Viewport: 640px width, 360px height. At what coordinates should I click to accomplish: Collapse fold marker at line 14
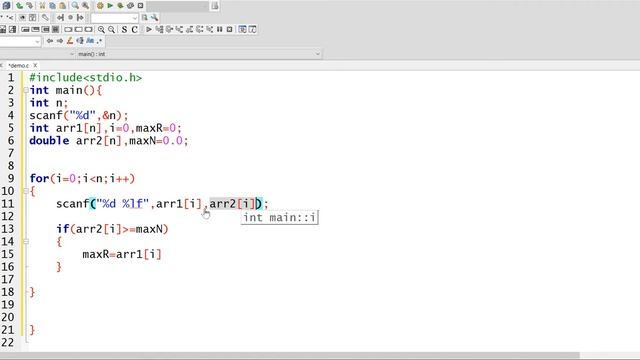click(26, 242)
